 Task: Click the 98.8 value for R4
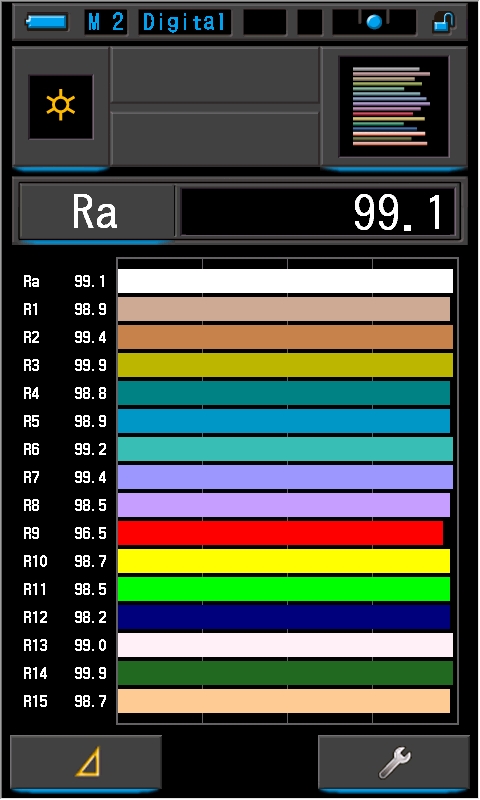point(90,393)
